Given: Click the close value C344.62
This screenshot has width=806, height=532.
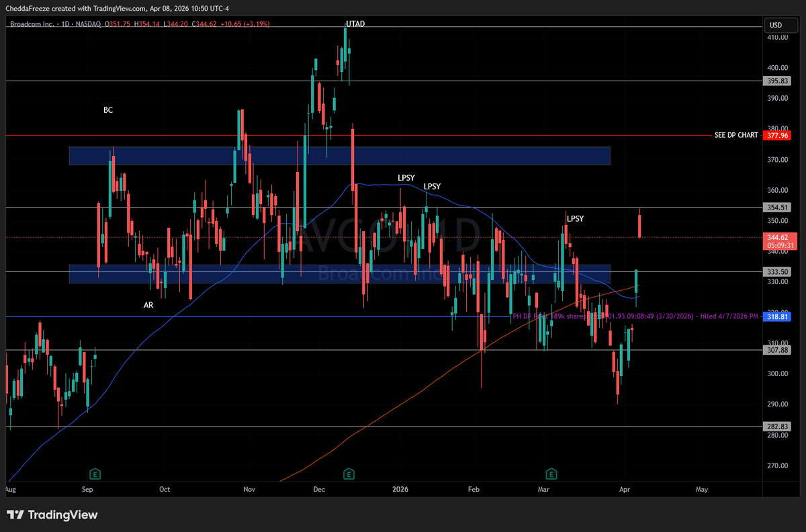Looking at the screenshot, I should [204, 25].
